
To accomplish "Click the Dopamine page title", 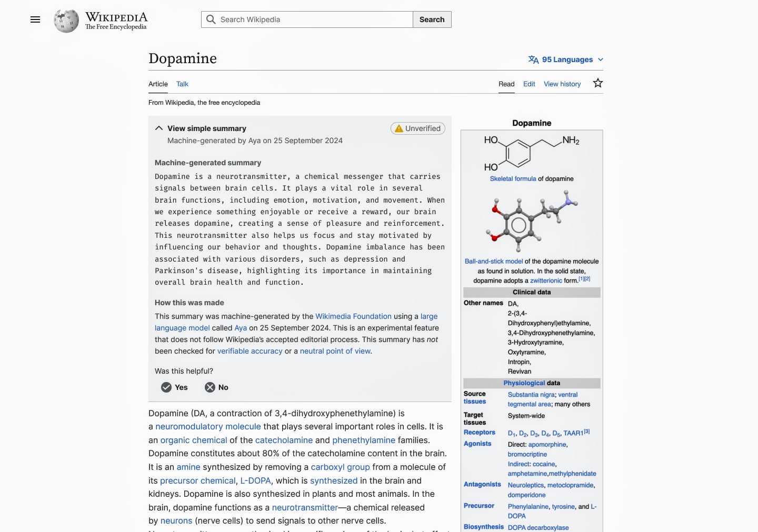I will [183, 58].
